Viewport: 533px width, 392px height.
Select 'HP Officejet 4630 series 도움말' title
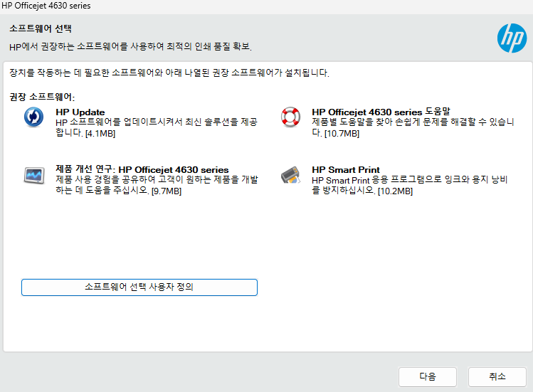pyautogui.click(x=381, y=112)
